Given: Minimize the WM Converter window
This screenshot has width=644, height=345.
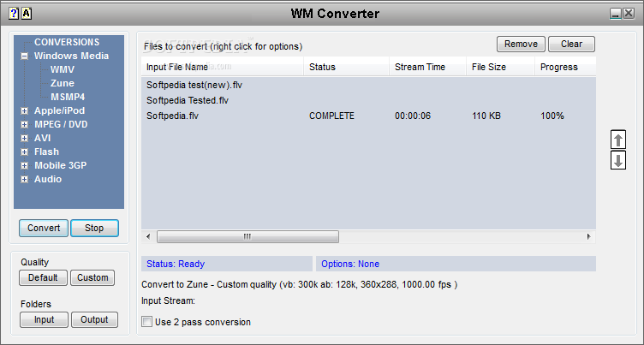Looking at the screenshot, I should click(x=616, y=14).
